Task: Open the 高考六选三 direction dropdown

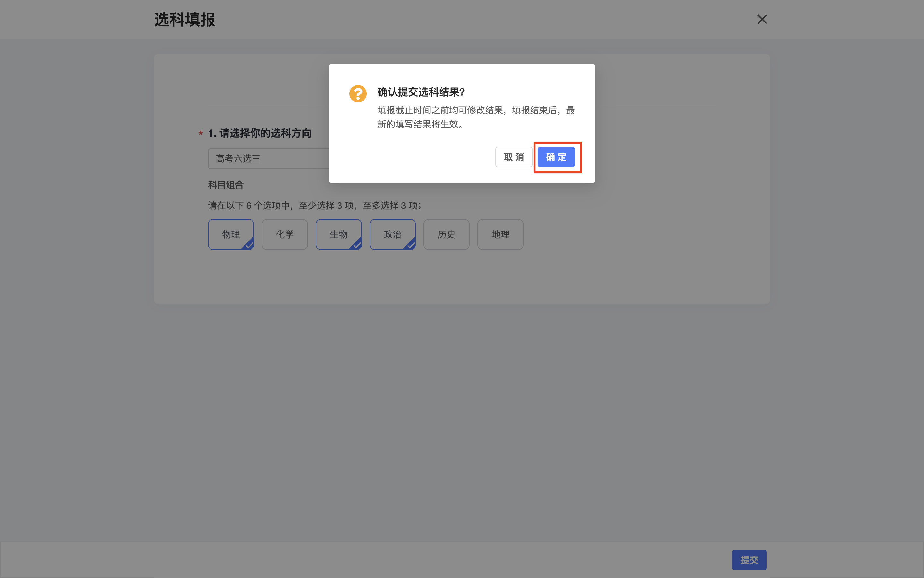Action: 269,159
